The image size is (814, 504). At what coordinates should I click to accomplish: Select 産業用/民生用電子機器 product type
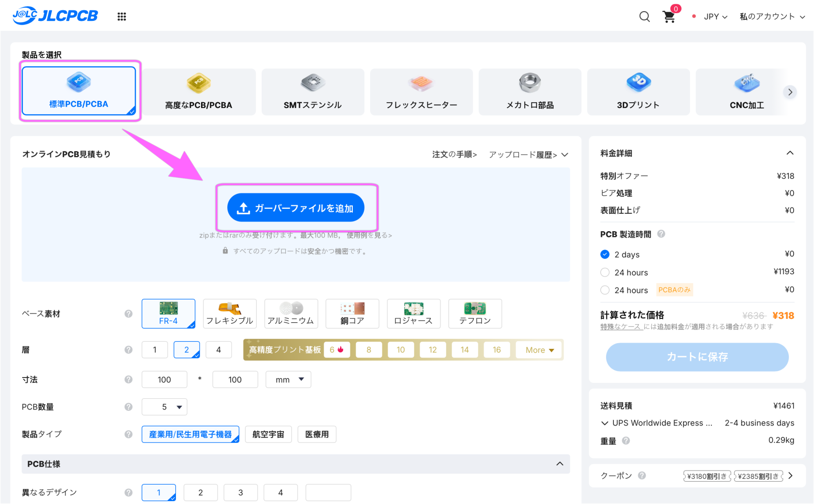click(190, 434)
